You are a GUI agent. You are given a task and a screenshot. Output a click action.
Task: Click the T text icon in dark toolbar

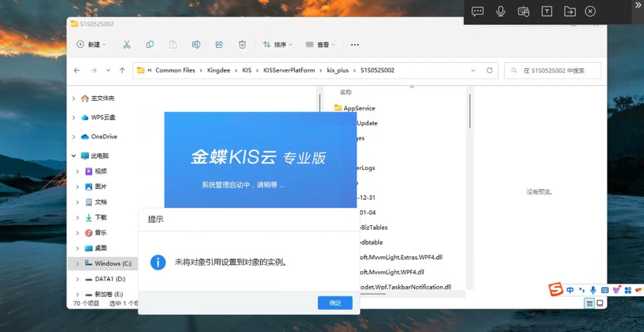pyautogui.click(x=547, y=11)
